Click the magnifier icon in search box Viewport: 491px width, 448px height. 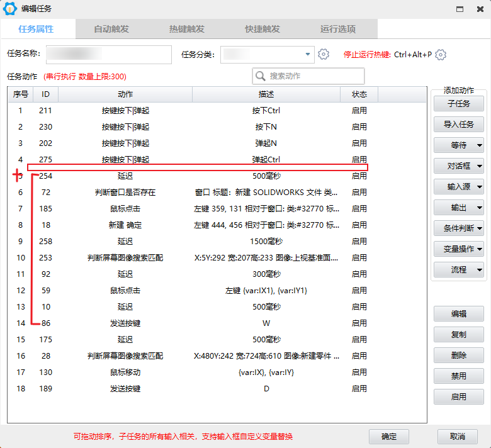[x=261, y=76]
